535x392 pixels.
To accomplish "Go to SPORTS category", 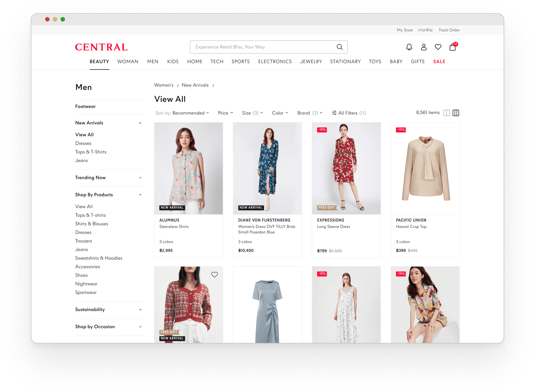I will coord(241,62).
